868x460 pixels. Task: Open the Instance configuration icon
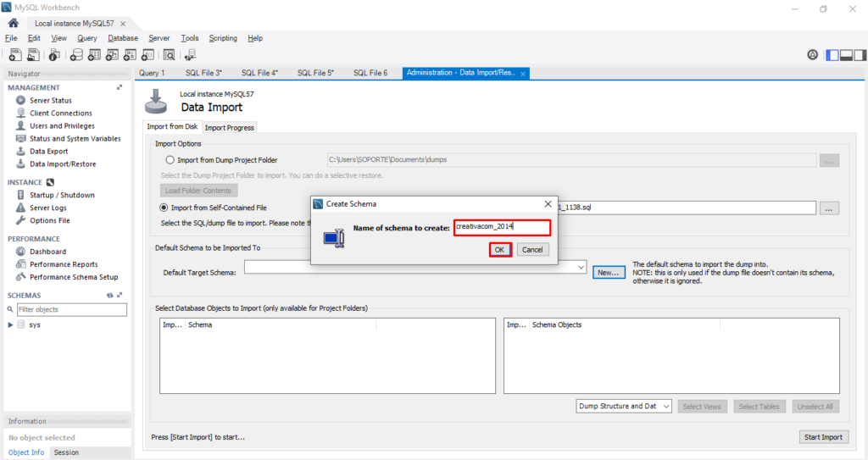pyautogui.click(x=50, y=182)
